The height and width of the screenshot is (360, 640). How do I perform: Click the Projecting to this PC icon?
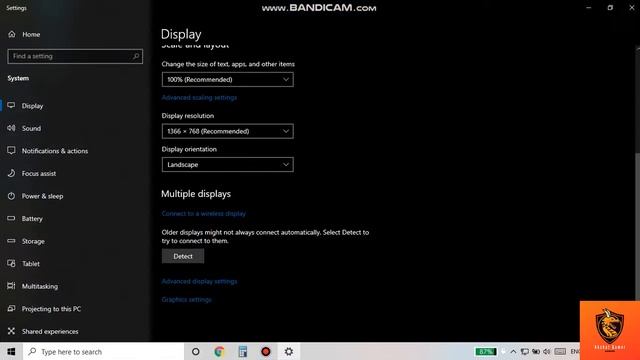(11, 309)
